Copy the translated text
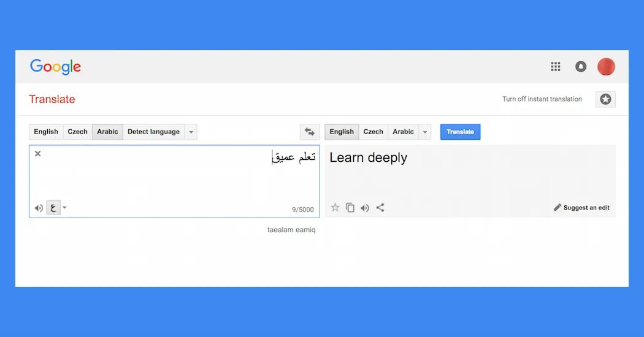Image resolution: width=644 pixels, height=337 pixels. (x=350, y=208)
